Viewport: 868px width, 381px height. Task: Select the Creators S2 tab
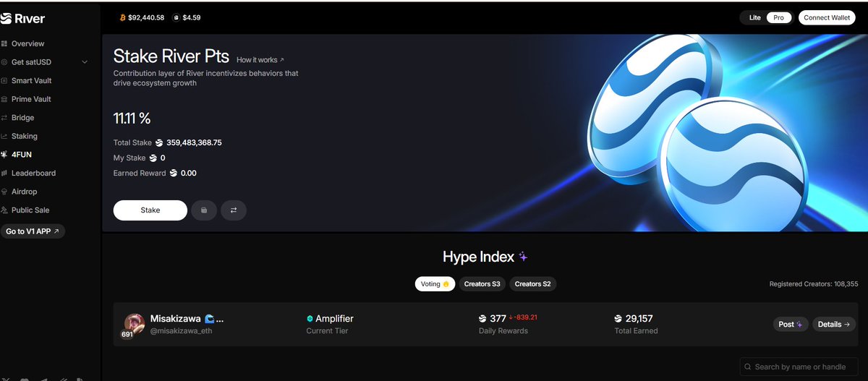point(532,284)
